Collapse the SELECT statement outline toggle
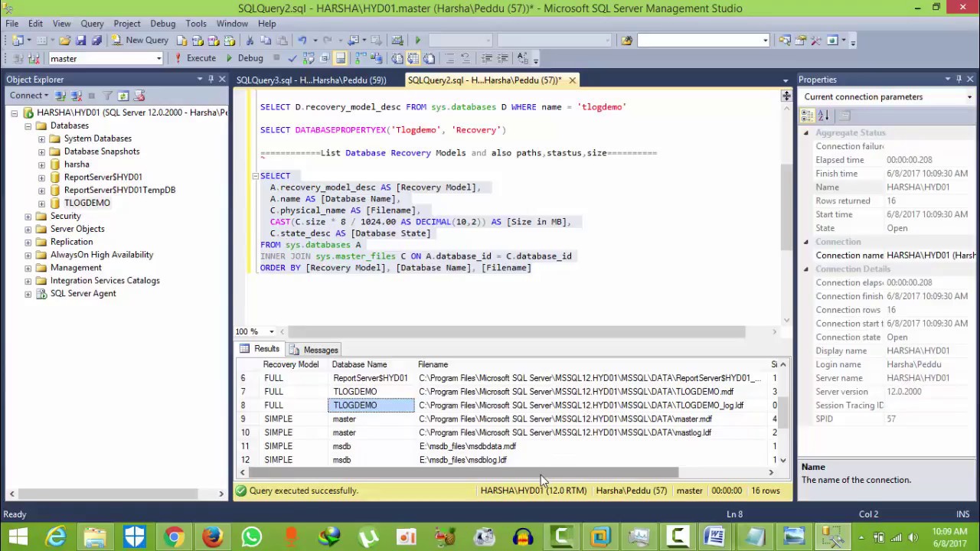This screenshot has height=551, width=980. [256, 176]
